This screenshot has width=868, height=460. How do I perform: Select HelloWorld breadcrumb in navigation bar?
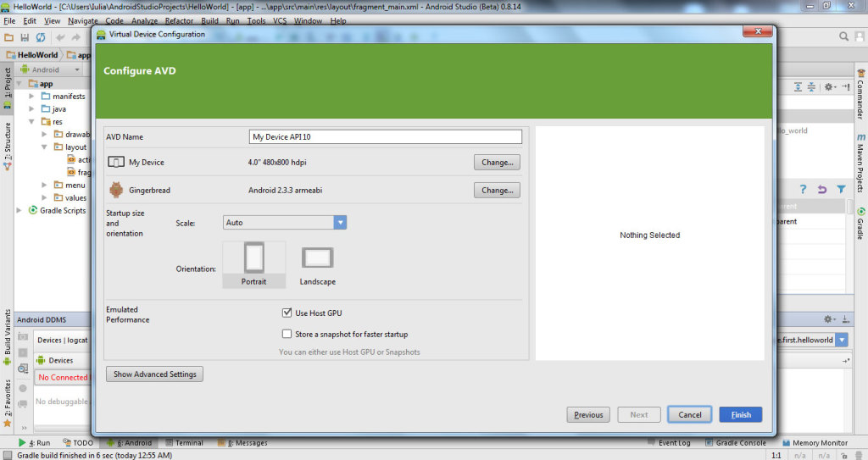click(x=33, y=55)
